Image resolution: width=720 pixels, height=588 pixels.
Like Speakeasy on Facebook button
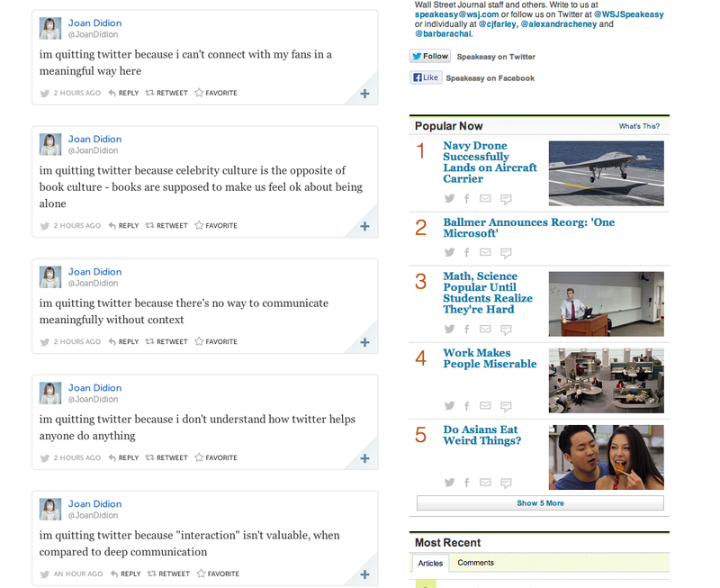point(426,77)
